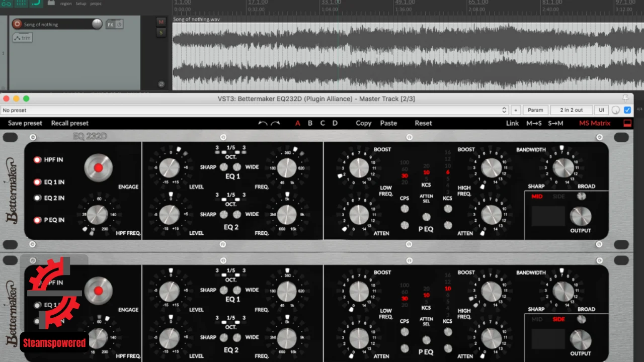Viewport: 644px width, 362px height.
Task: Select MID channel on top unit
Action: coord(537,196)
